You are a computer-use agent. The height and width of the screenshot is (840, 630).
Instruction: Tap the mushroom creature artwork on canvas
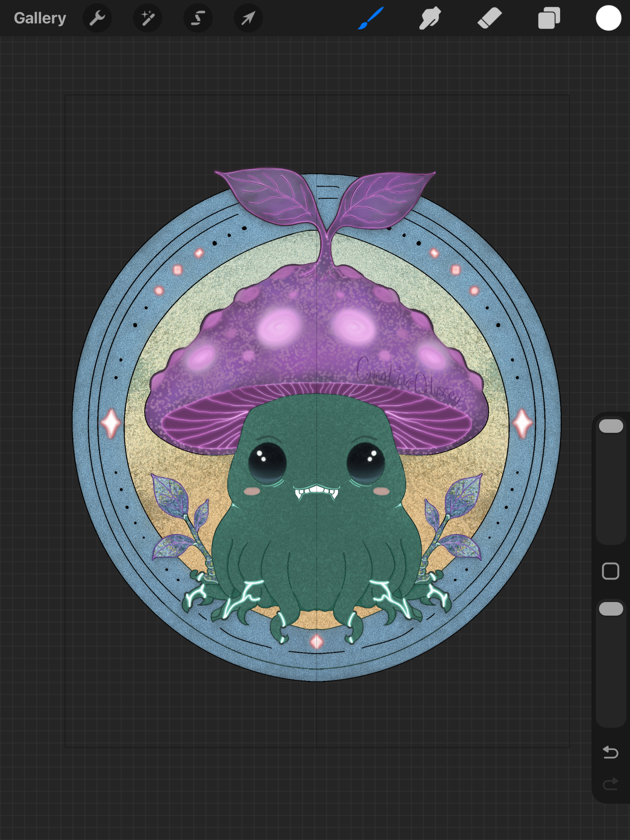pos(317,423)
